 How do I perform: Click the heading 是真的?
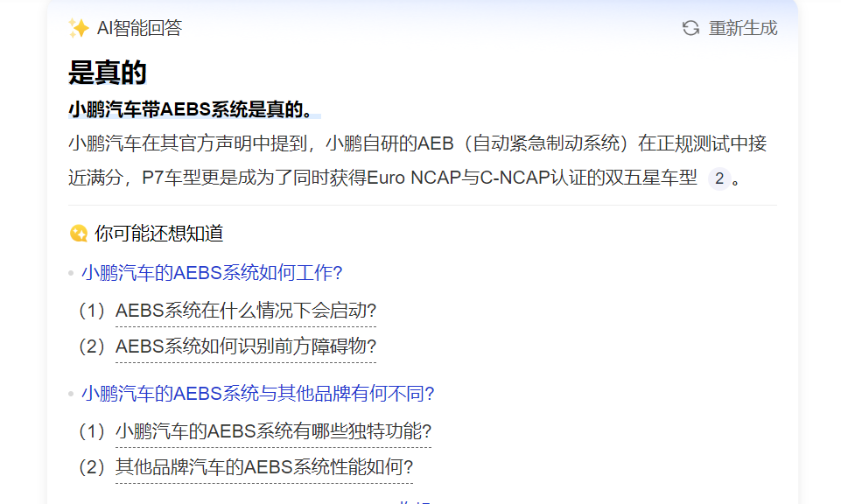[x=108, y=73]
